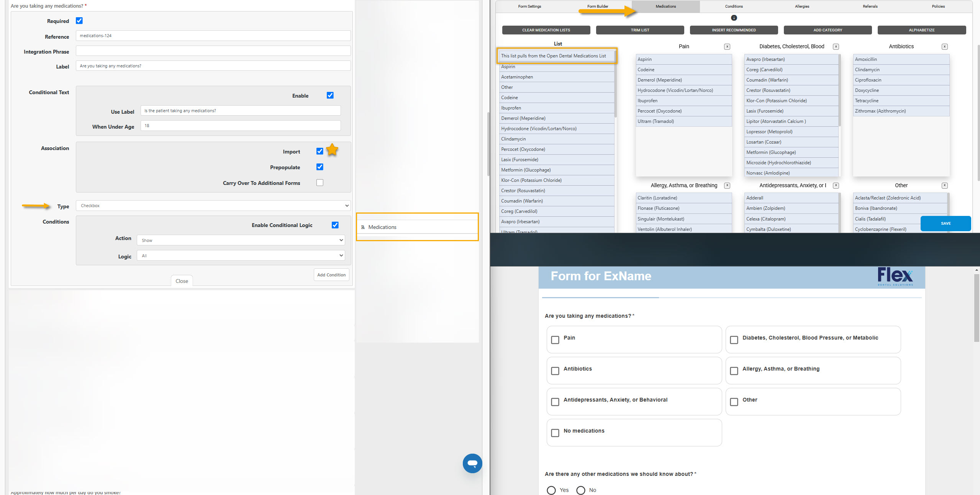Check Antidepressants, Anxiety, or Behavioral in form
The image size is (980, 495).
pyautogui.click(x=555, y=402)
